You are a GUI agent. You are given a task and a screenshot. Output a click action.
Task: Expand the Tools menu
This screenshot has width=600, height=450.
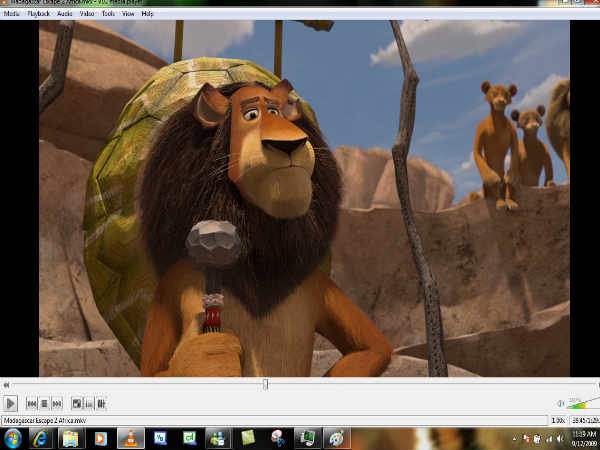coord(108,14)
